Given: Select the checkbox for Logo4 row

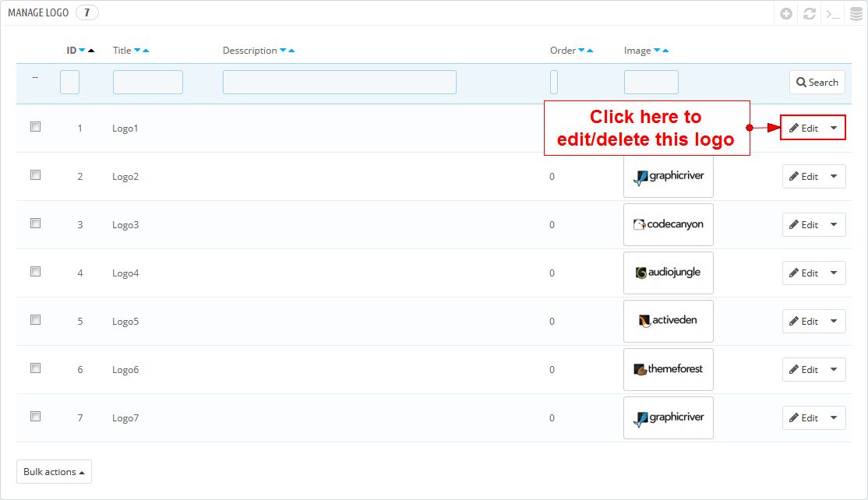Looking at the screenshot, I should [35, 271].
